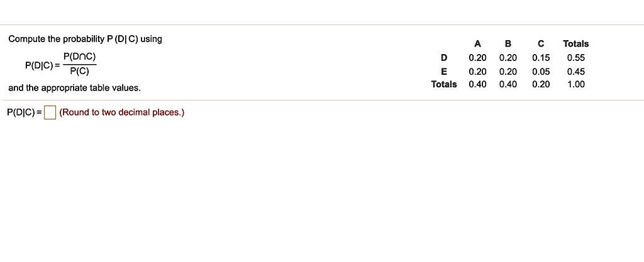This screenshot has width=644, height=262.
Task: Select the 0.15 value in row D
Action: tap(541, 58)
